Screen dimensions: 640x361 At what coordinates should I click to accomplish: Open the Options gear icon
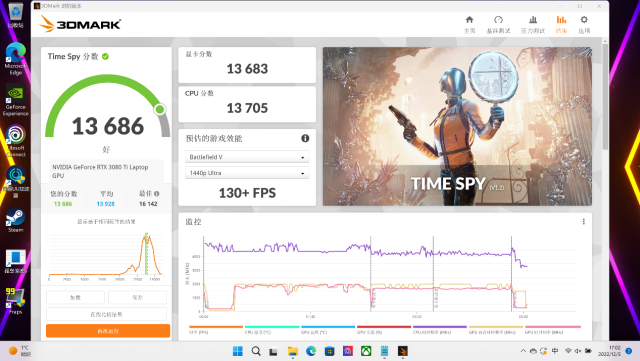pyautogui.click(x=584, y=20)
